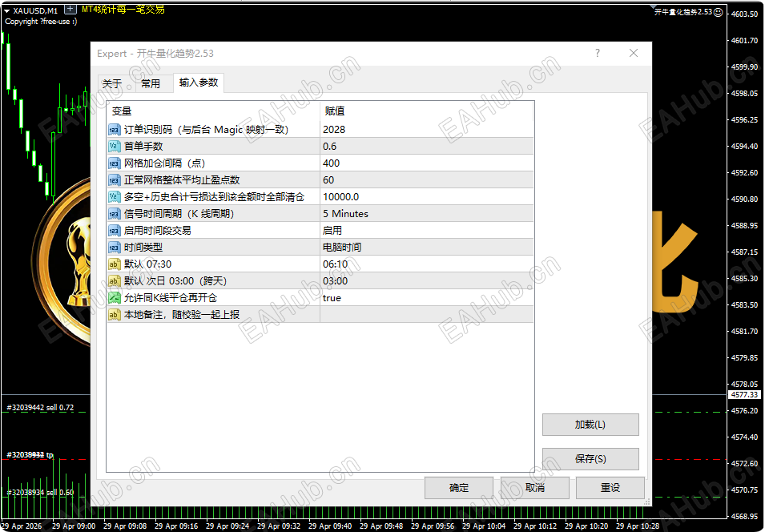Select the 首单手数 variable name
Viewport: 765px width, 532px height.
(x=143, y=147)
